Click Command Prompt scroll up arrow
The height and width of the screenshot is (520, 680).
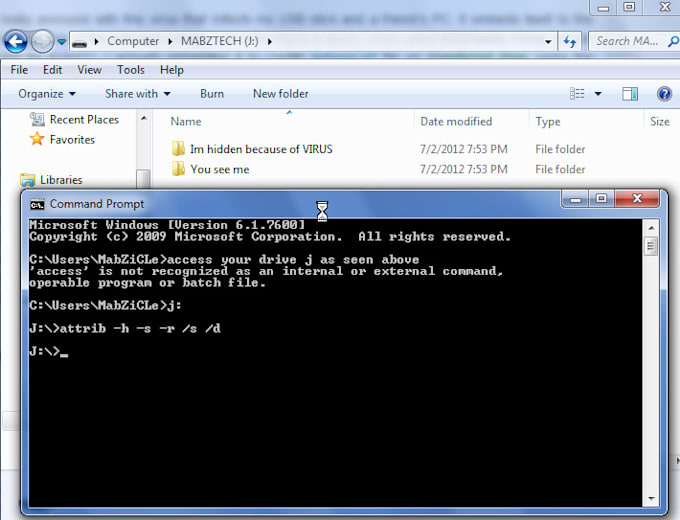point(651,228)
